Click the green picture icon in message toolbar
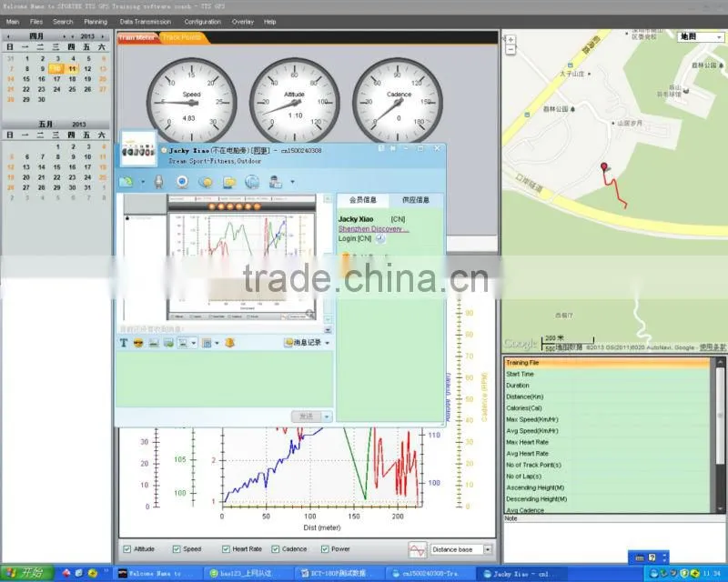 (x=168, y=343)
